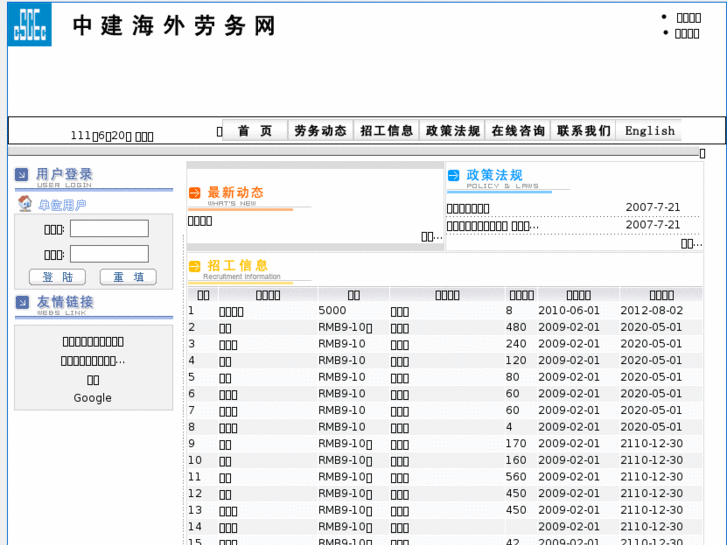Go to 劳务动态 in navigation bar

coord(320,131)
